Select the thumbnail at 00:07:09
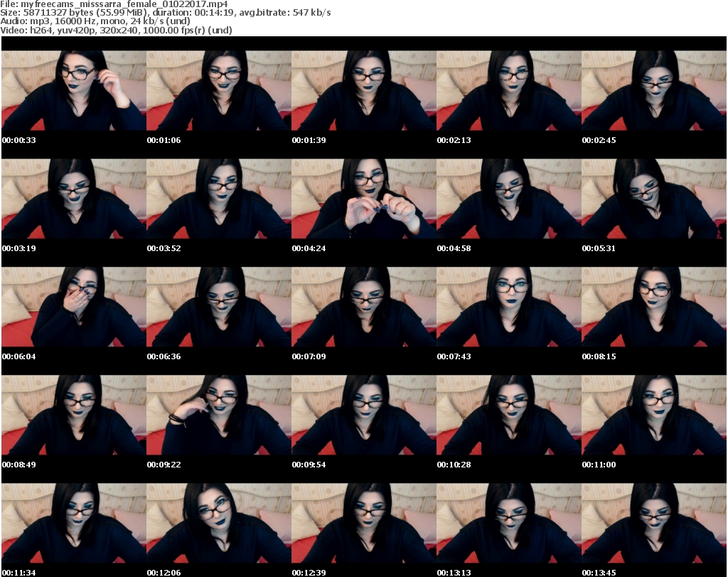Image resolution: width=728 pixels, height=577 pixels. tap(364, 307)
